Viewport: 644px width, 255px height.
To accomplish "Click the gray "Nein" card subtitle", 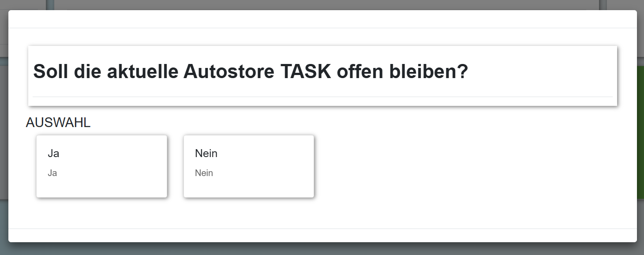I will pos(204,173).
